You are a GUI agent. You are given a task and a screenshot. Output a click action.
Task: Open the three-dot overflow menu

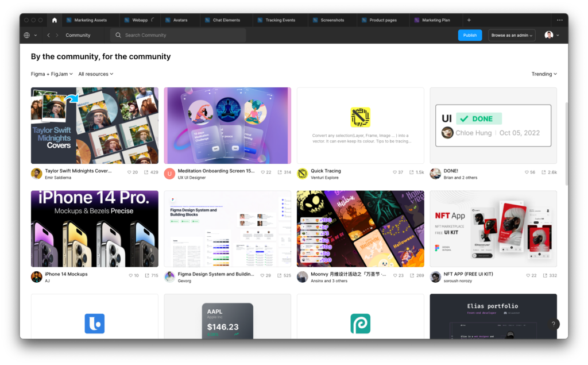559,20
